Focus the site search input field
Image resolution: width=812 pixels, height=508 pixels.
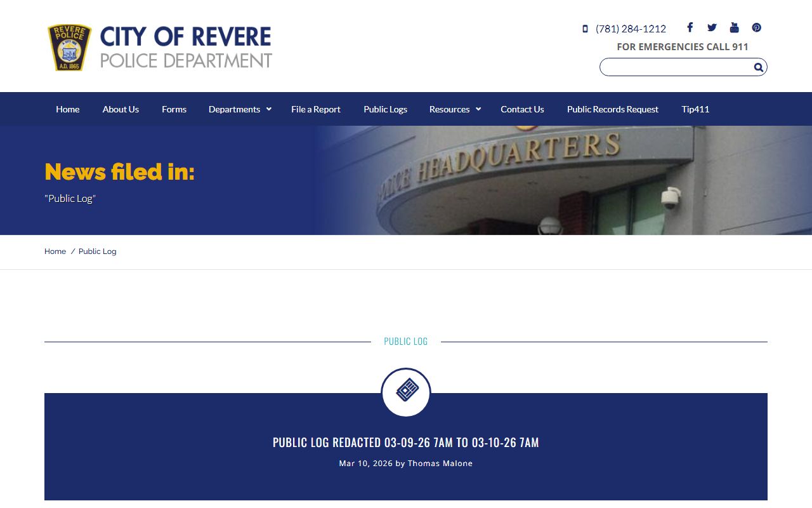click(x=676, y=67)
